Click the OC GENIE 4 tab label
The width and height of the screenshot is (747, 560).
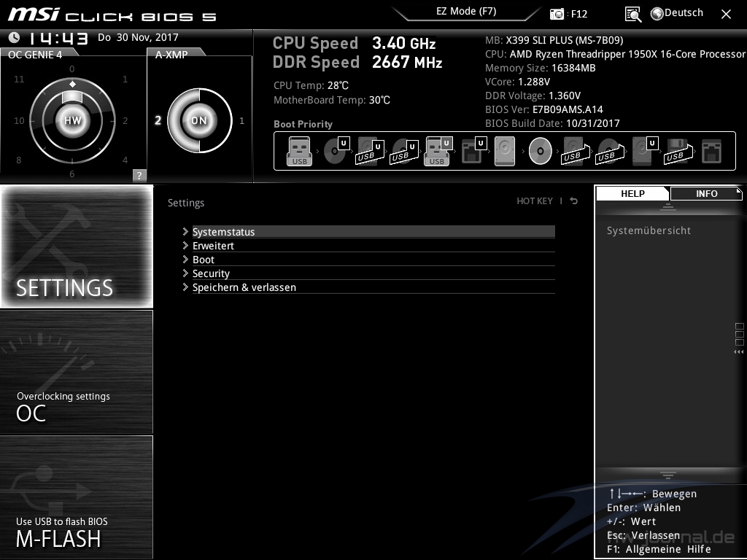coord(35,54)
